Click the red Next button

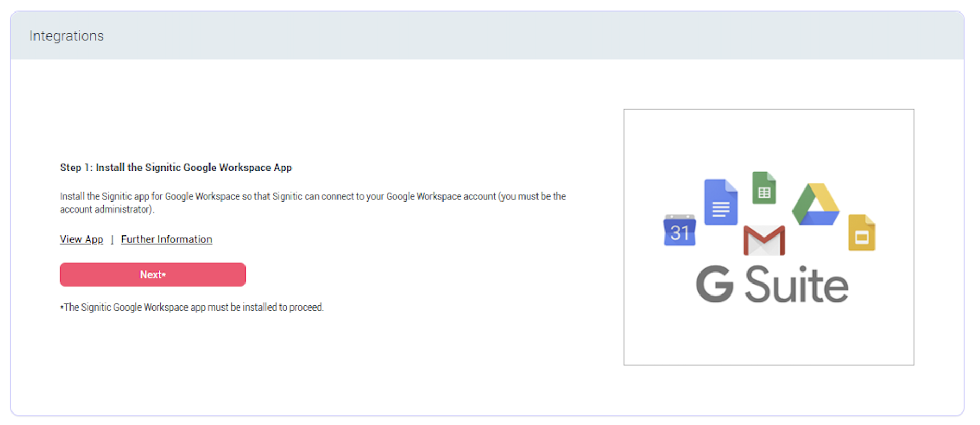(153, 275)
